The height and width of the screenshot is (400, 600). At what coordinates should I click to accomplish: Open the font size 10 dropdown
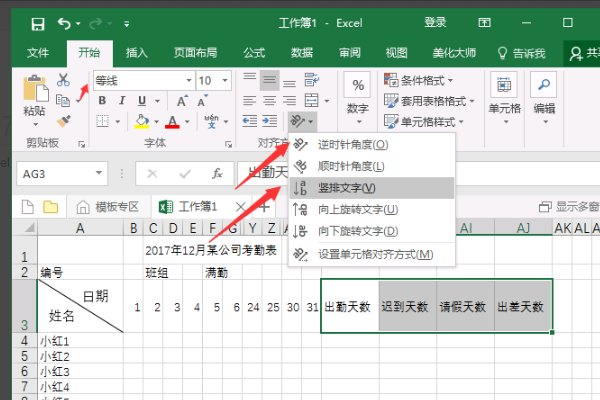click(225, 80)
